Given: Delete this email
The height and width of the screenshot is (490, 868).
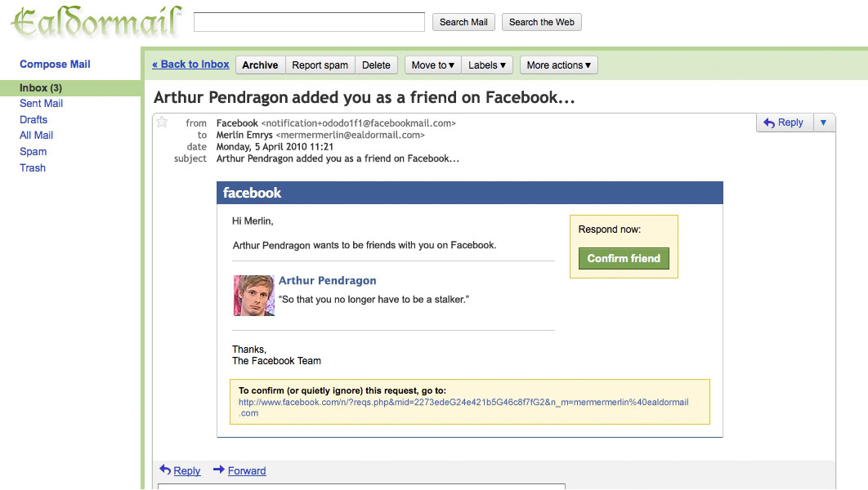Looking at the screenshot, I should 376,65.
